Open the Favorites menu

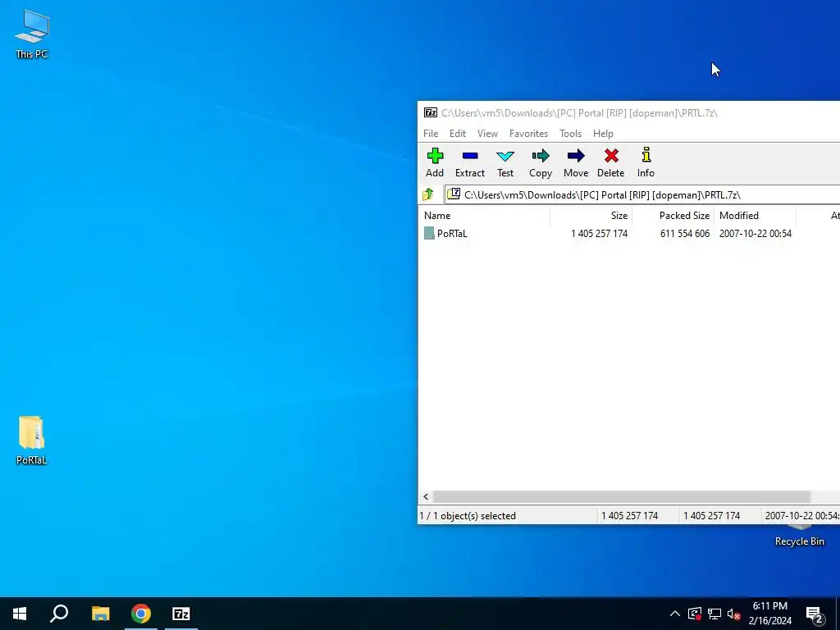click(528, 134)
